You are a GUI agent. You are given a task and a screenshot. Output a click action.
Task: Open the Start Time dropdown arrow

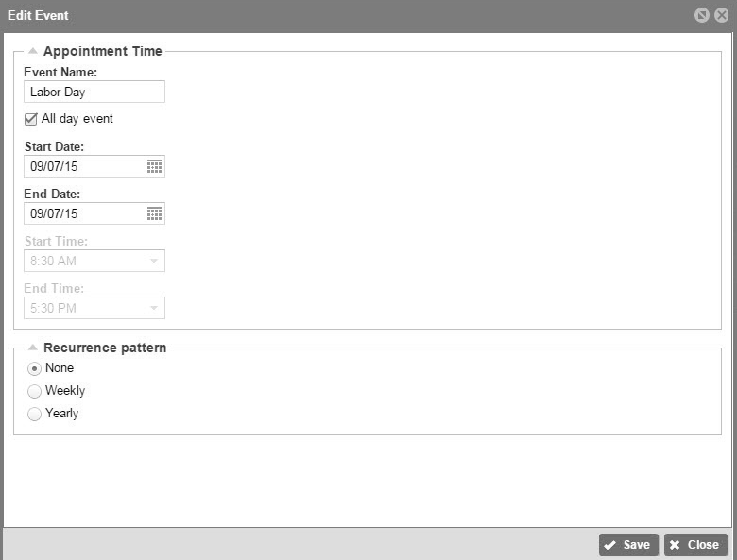coord(154,261)
